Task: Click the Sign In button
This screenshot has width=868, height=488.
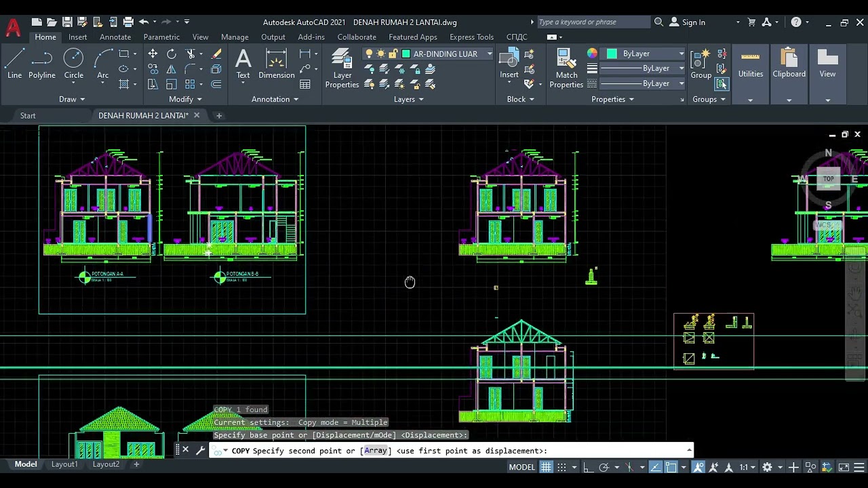Action: (687, 22)
